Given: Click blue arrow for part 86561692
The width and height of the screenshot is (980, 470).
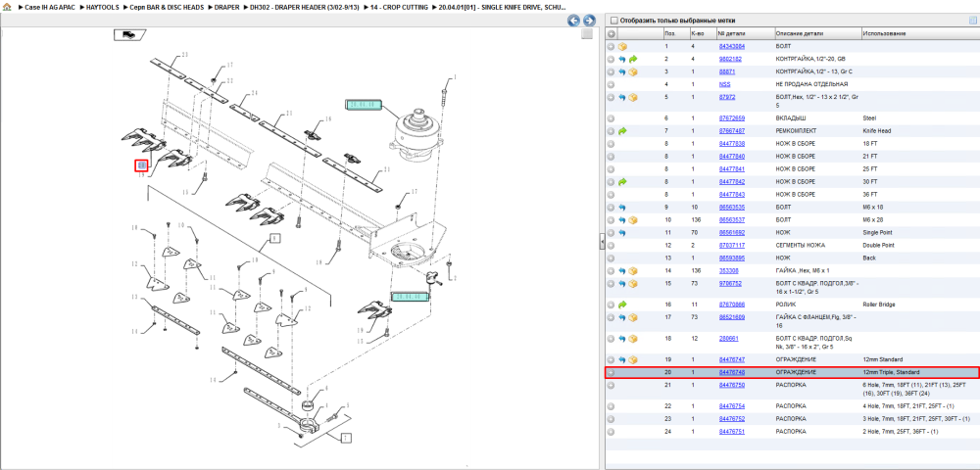Looking at the screenshot, I should [x=622, y=232].
